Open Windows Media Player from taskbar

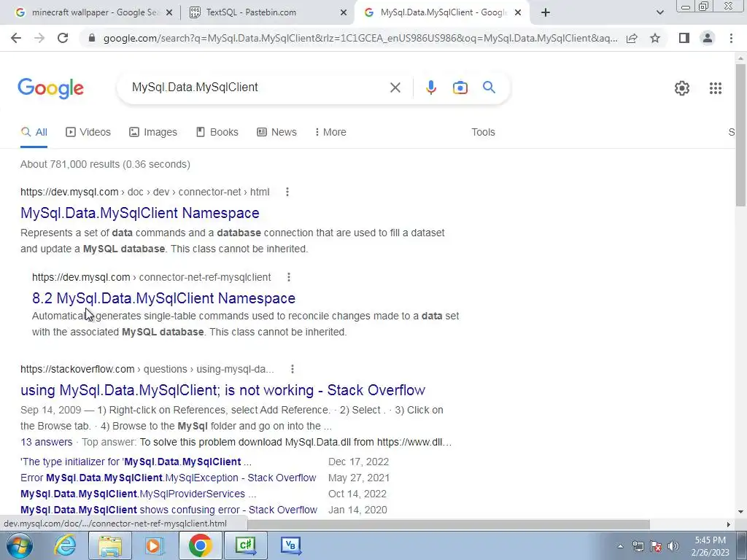pos(153,545)
